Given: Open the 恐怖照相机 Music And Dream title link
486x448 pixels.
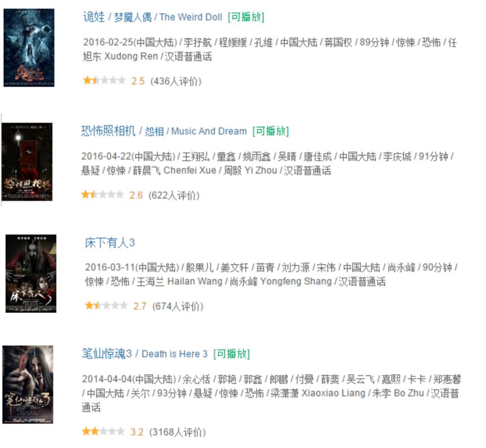Looking at the screenshot, I should pyautogui.click(x=164, y=131).
